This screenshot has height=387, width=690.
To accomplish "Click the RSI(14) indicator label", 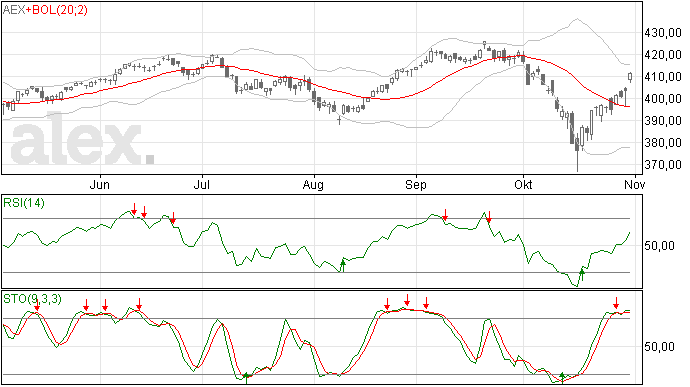I will coord(24,203).
